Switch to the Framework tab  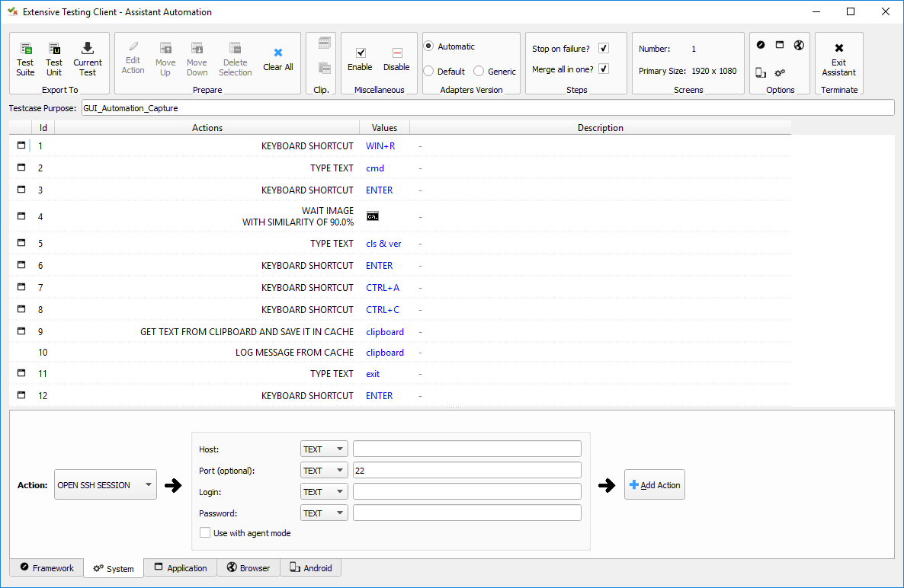46,568
